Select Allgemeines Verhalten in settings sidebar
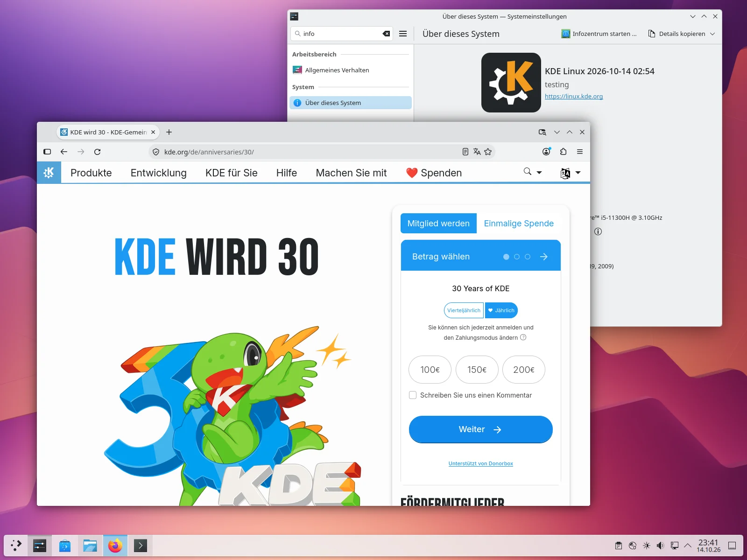 point(351,70)
